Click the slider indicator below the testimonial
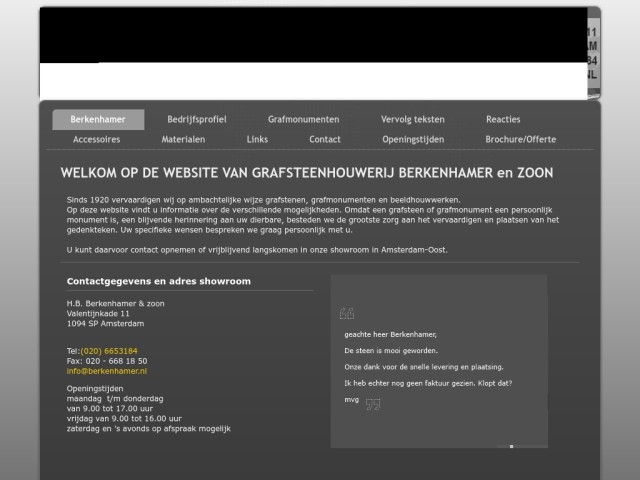The image size is (640, 480). point(511,446)
